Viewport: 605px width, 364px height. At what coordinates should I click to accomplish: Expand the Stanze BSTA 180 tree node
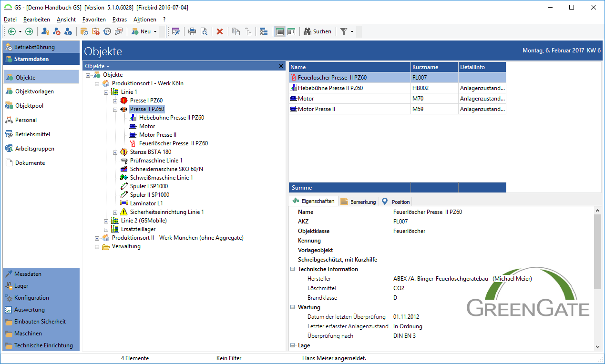tap(115, 152)
